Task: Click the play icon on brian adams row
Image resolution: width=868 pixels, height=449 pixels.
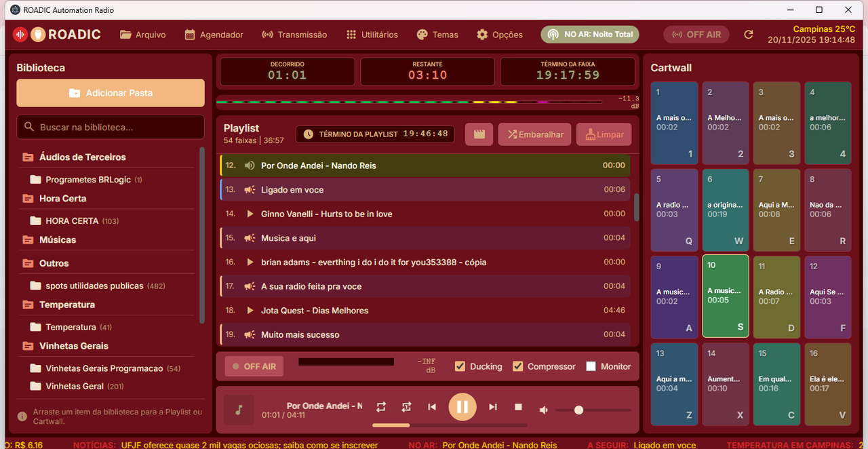Action: [x=250, y=262]
